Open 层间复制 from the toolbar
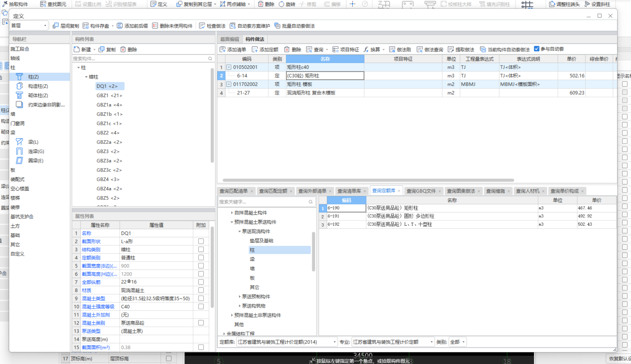This screenshot has width=631, height=364. [x=66, y=26]
